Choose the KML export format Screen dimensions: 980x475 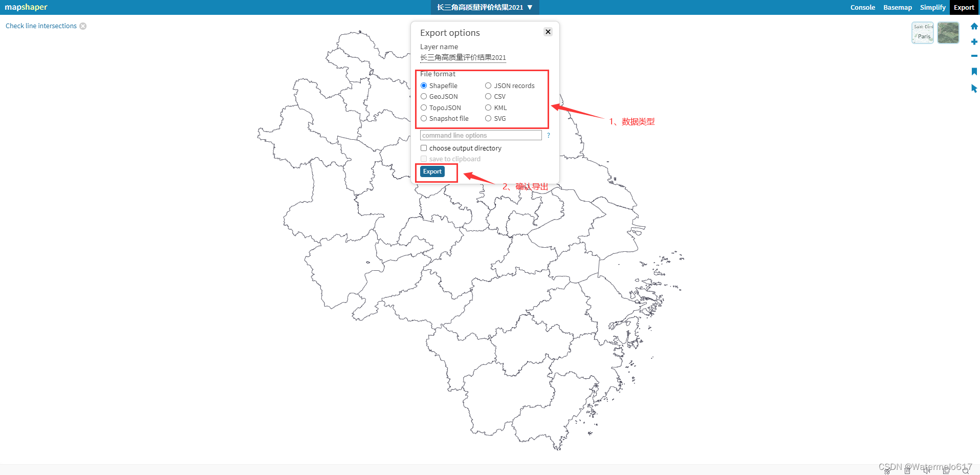tap(488, 107)
